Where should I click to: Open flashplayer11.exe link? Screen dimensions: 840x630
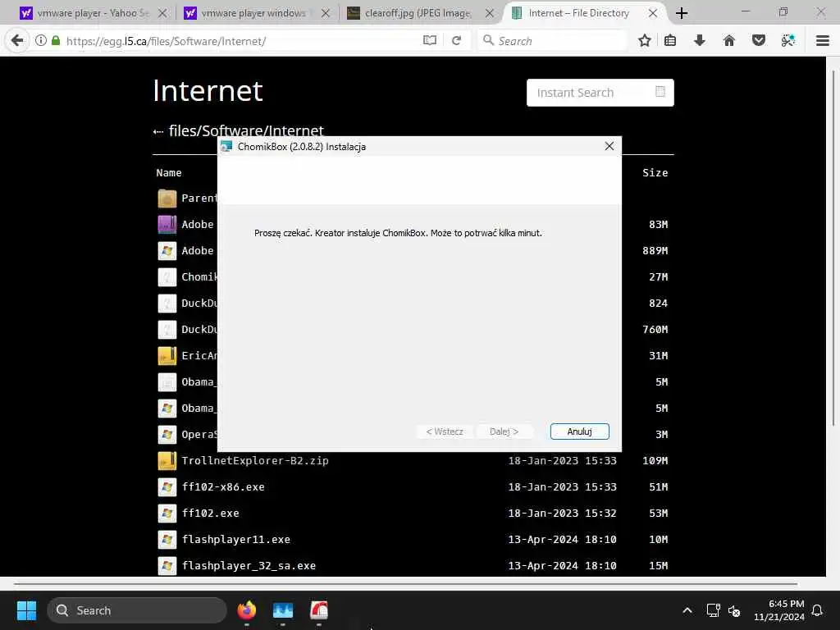click(235, 540)
